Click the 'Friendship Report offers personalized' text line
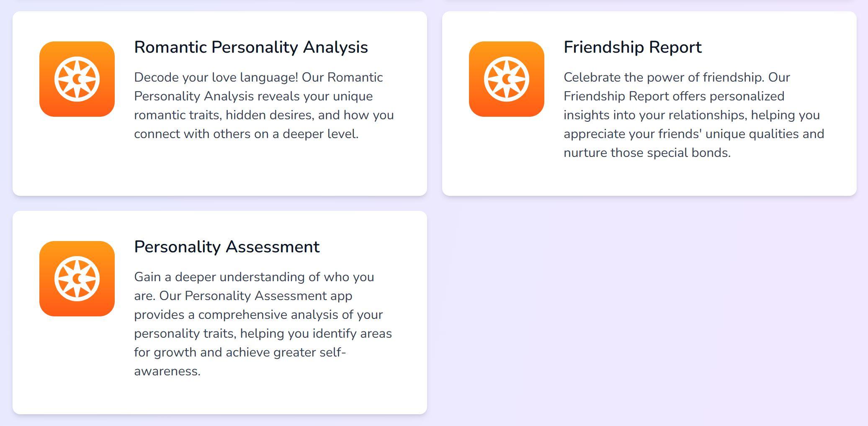This screenshot has width=868, height=426. point(674,96)
